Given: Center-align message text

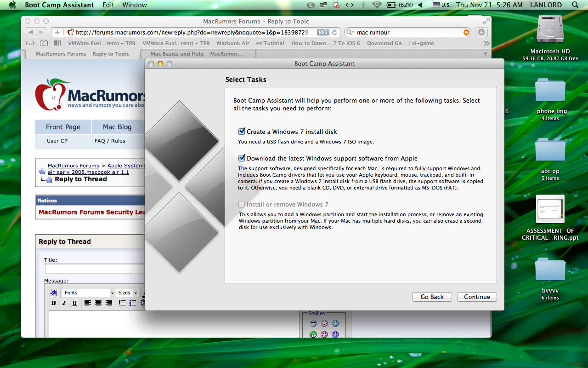Looking at the screenshot, I should click(x=98, y=303).
